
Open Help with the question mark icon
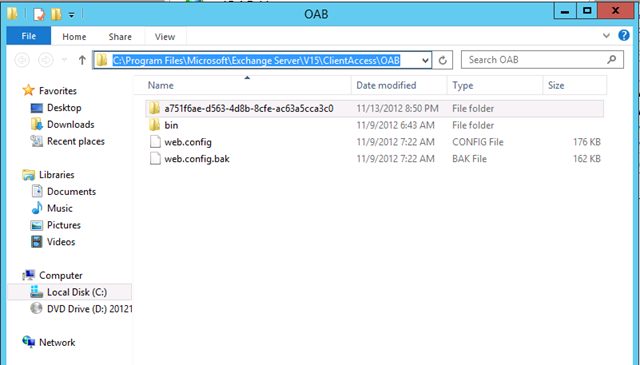[624, 36]
